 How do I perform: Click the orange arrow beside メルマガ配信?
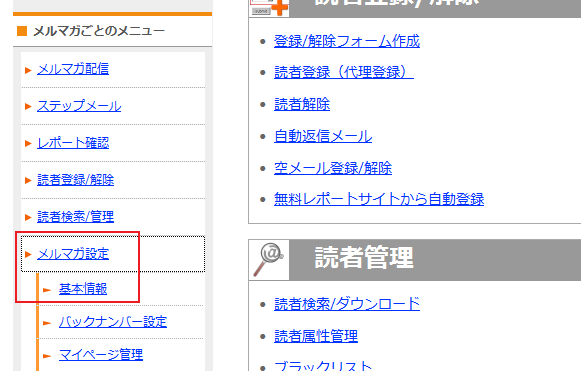pos(28,70)
